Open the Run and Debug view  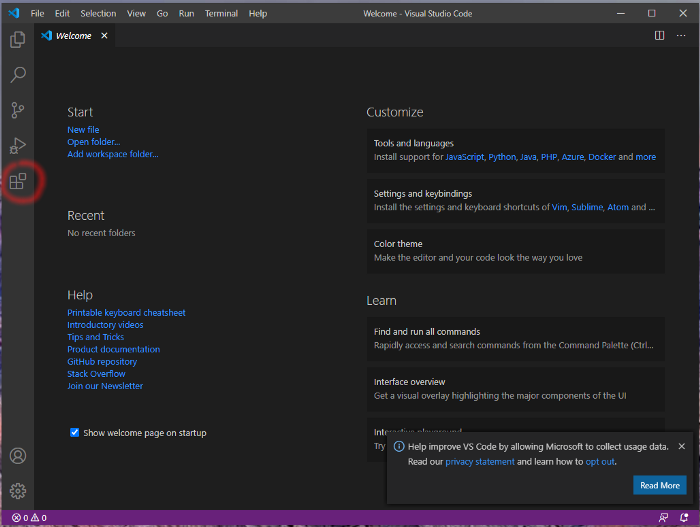17,146
